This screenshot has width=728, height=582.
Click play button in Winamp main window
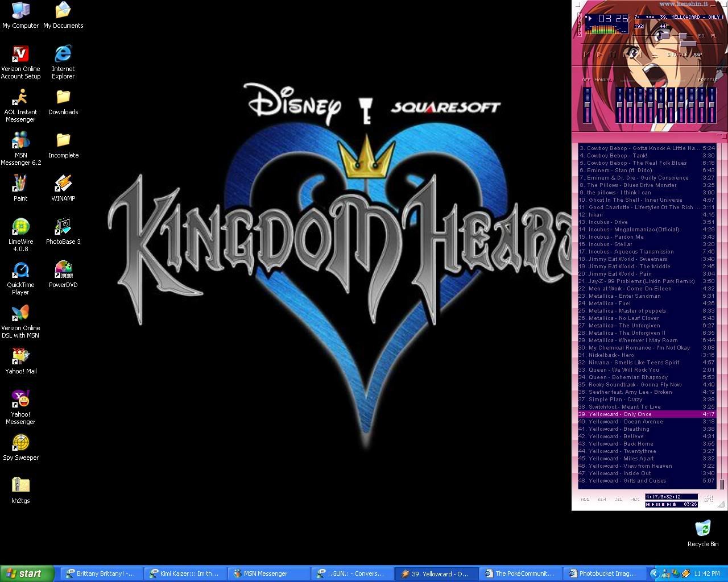[x=600, y=55]
